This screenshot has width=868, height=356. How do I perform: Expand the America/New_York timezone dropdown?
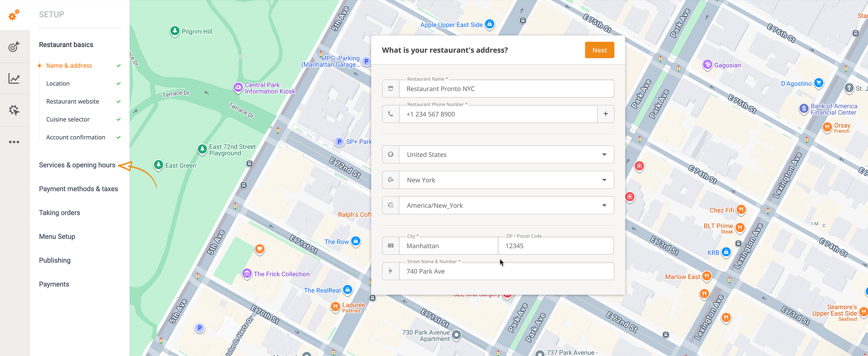pos(604,206)
